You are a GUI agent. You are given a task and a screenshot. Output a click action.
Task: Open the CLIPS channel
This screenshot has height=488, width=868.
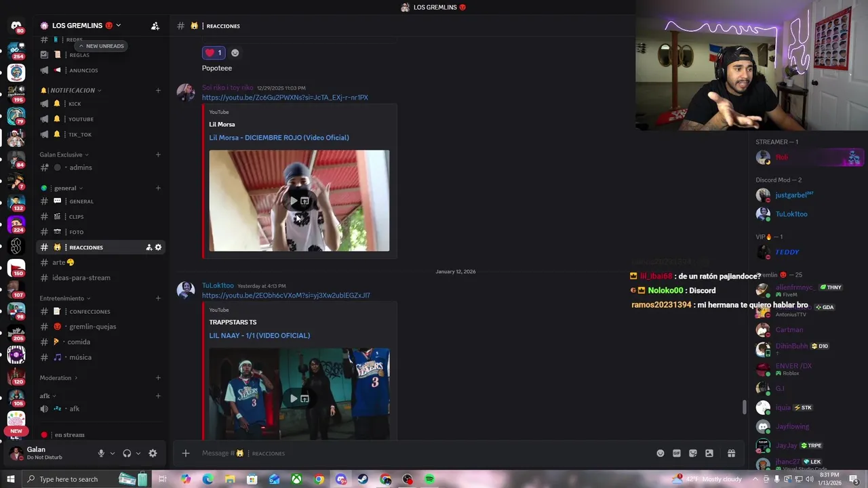100,217
